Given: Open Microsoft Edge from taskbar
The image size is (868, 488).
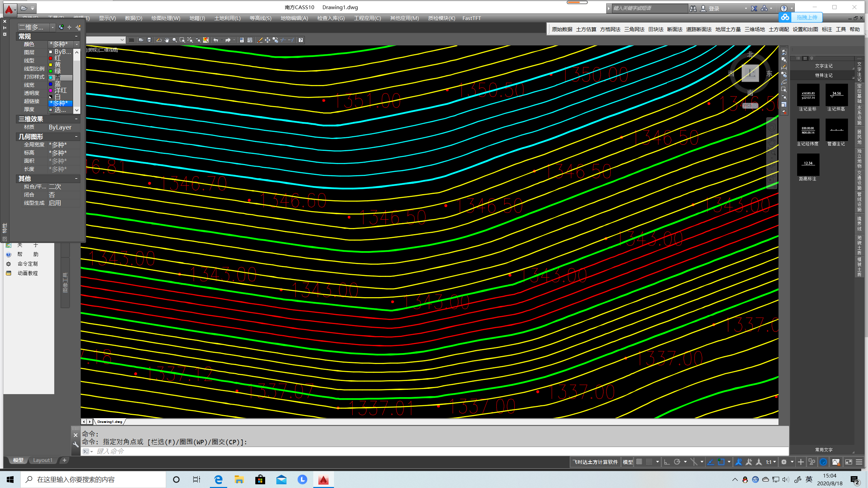Looking at the screenshot, I should coord(218,479).
